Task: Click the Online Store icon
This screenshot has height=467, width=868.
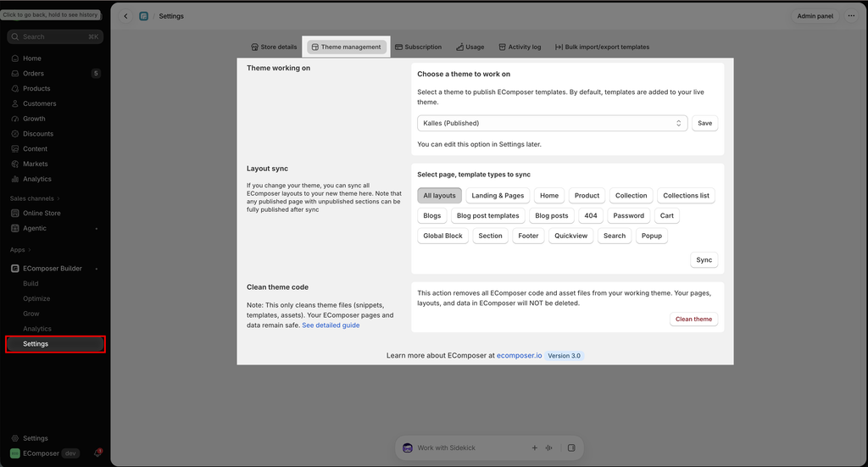Action: [15, 213]
